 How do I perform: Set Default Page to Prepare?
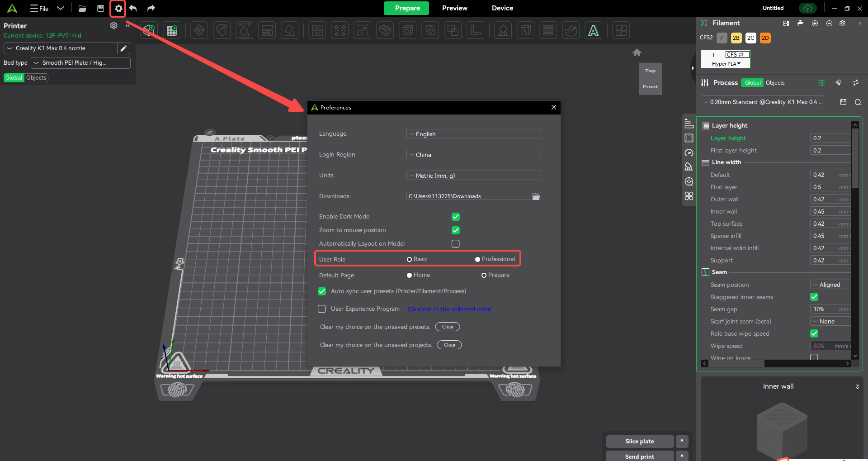(484, 275)
